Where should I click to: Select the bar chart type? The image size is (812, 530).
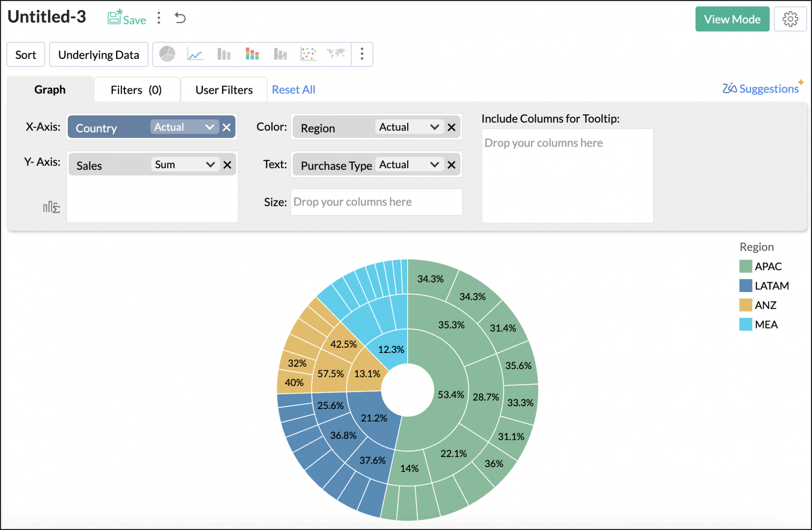tap(223, 54)
